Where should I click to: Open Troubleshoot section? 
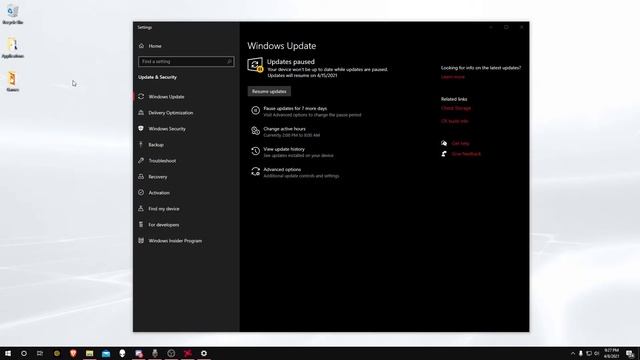[162, 161]
